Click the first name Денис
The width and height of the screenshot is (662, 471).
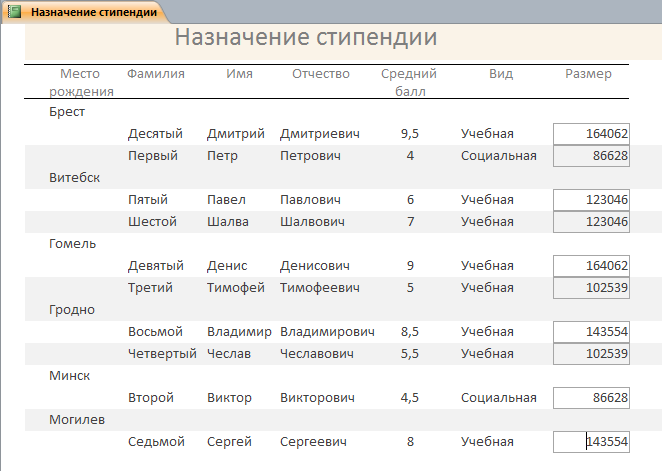coord(227,266)
